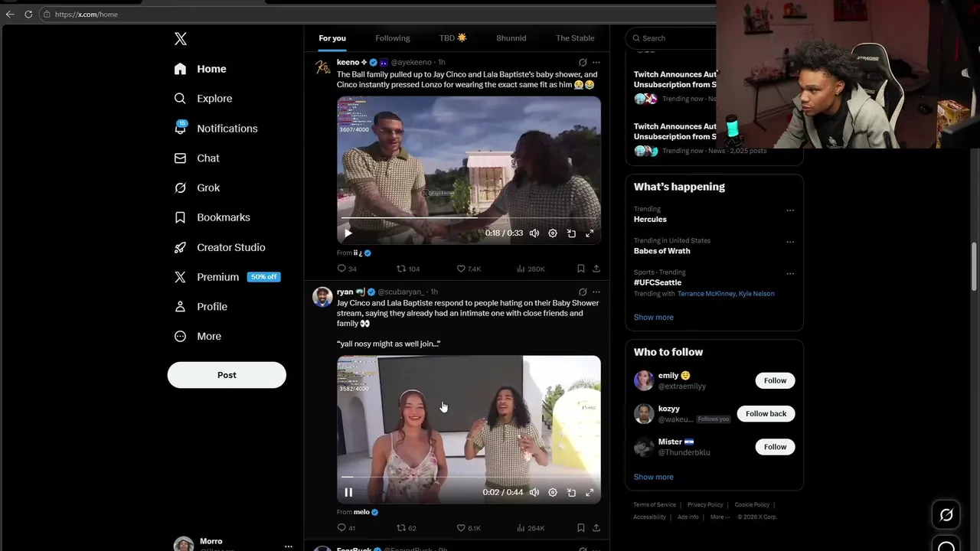Viewport: 980px width, 551px height.
Task: Open more options for Babes of Wrath
Action: 790,242
